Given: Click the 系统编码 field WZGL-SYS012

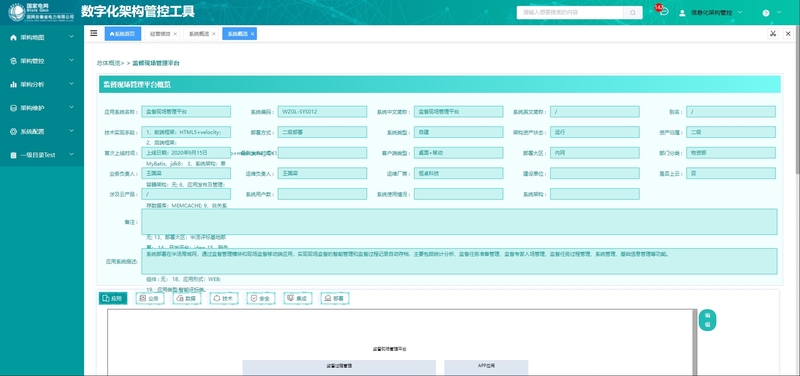Looking at the screenshot, I should point(322,111).
